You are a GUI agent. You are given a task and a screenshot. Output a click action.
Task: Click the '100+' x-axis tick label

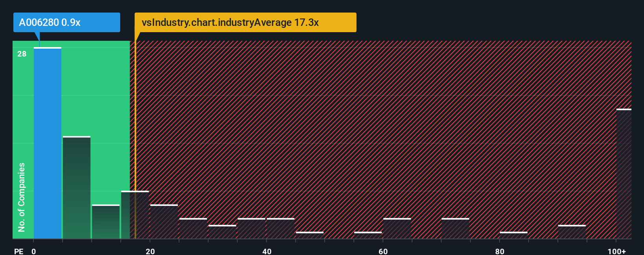617,251
